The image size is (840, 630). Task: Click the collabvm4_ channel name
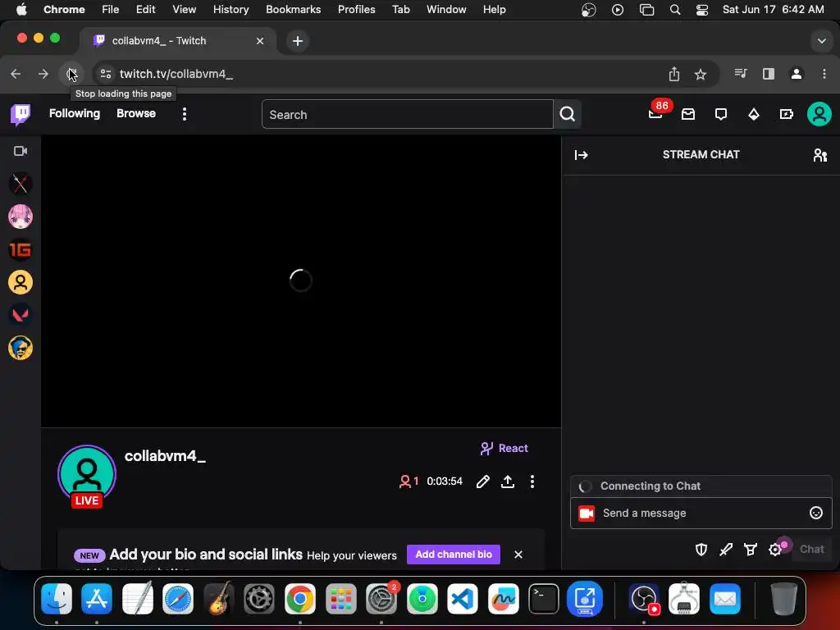[x=165, y=456]
